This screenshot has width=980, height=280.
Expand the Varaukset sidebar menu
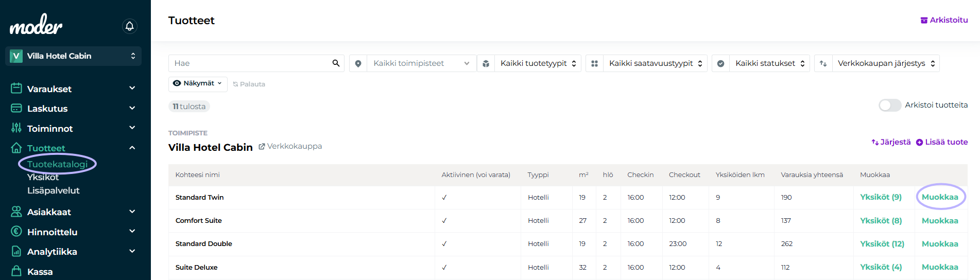tap(132, 89)
